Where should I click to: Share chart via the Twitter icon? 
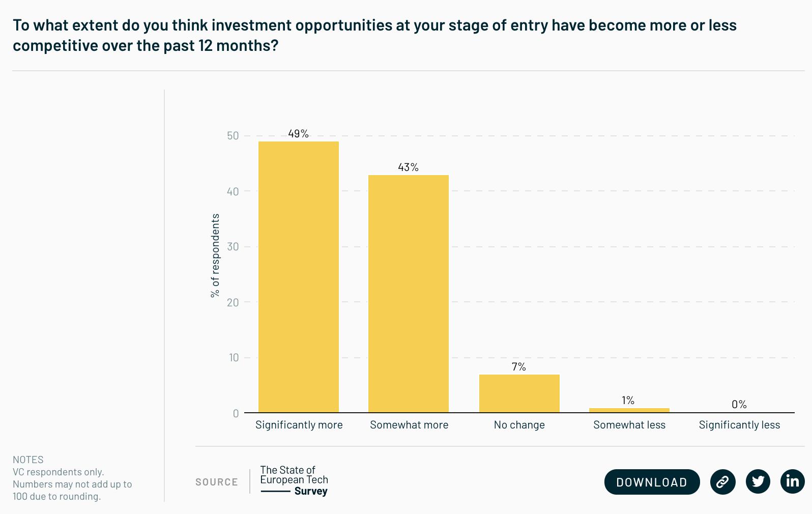(758, 481)
